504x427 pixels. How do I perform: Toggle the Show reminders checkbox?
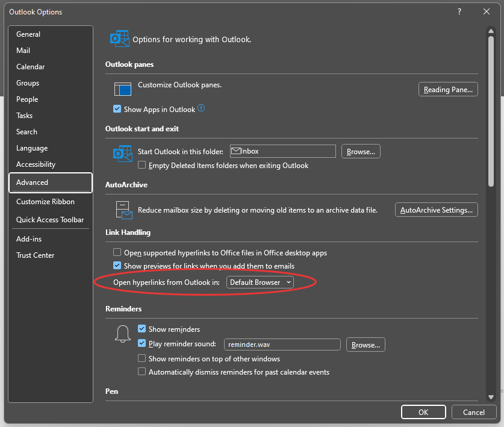(x=142, y=329)
